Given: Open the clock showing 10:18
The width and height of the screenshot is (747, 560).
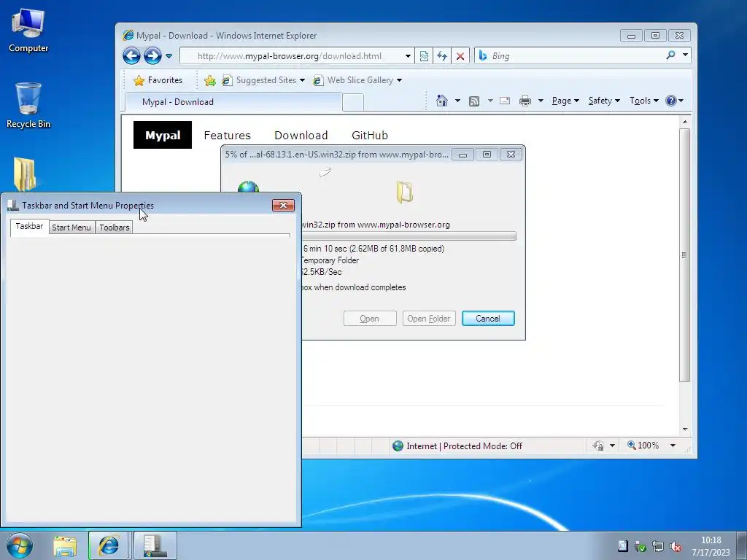Looking at the screenshot, I should point(711,546).
